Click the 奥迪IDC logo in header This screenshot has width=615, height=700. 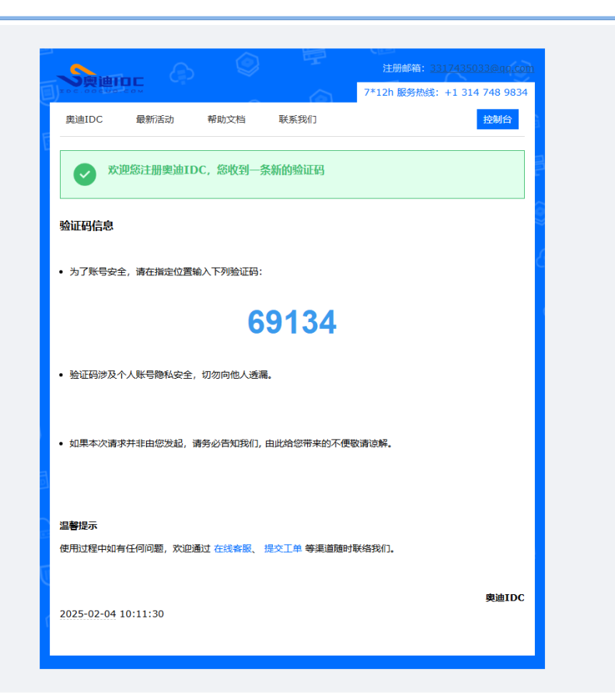(x=100, y=79)
